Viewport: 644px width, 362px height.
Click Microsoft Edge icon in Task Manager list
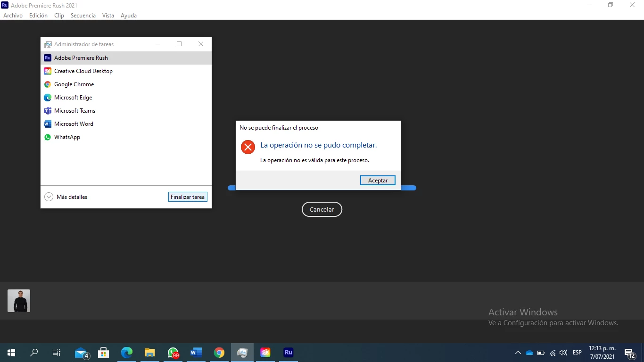point(48,98)
